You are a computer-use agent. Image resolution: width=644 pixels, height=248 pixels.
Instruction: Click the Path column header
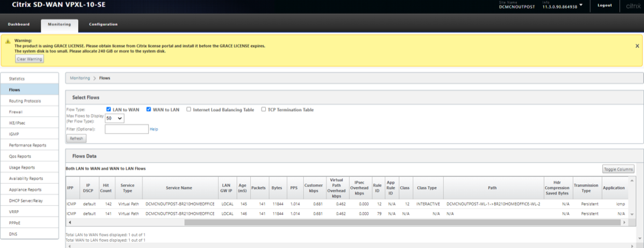click(x=493, y=187)
